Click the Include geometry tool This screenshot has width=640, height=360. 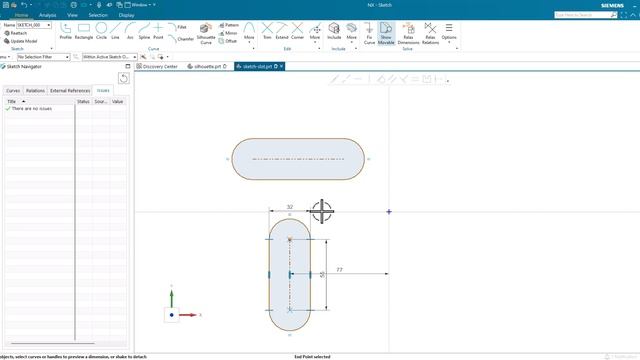[334, 31]
